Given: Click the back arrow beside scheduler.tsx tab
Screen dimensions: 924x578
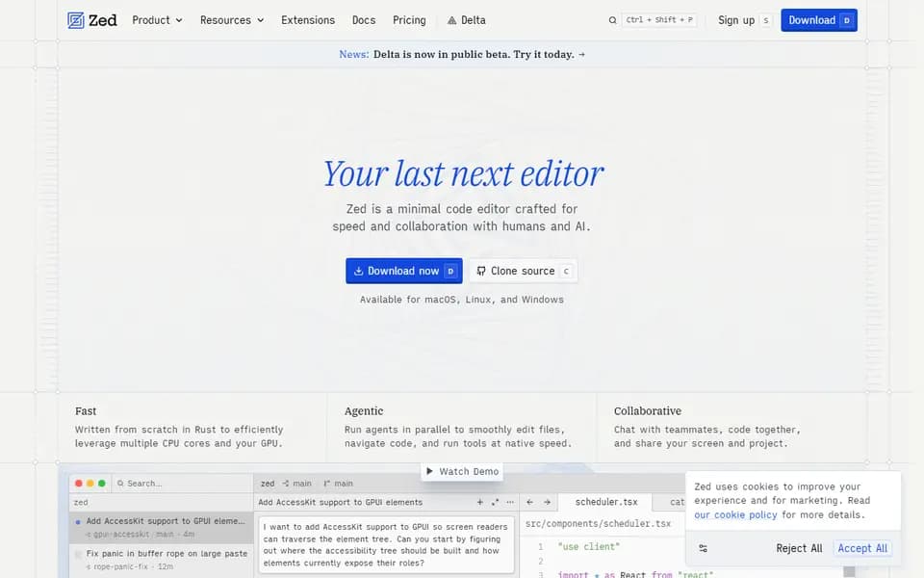Looking at the screenshot, I should coord(529,502).
